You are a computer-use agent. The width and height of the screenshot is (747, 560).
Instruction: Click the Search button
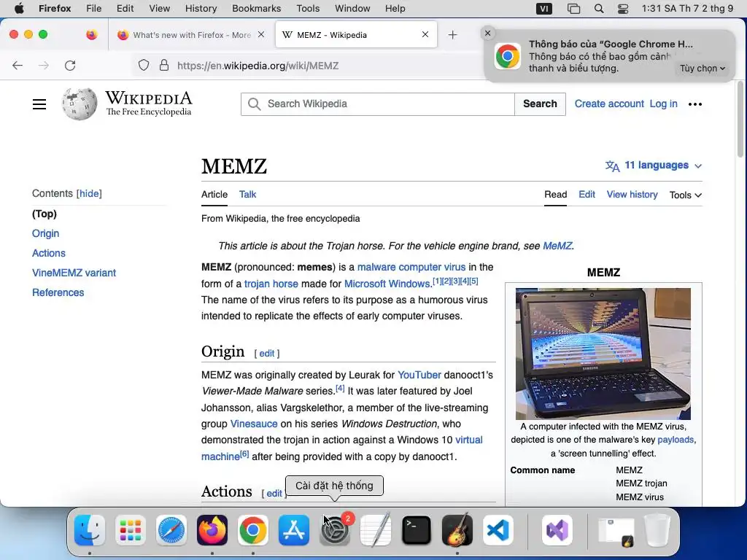click(x=541, y=104)
